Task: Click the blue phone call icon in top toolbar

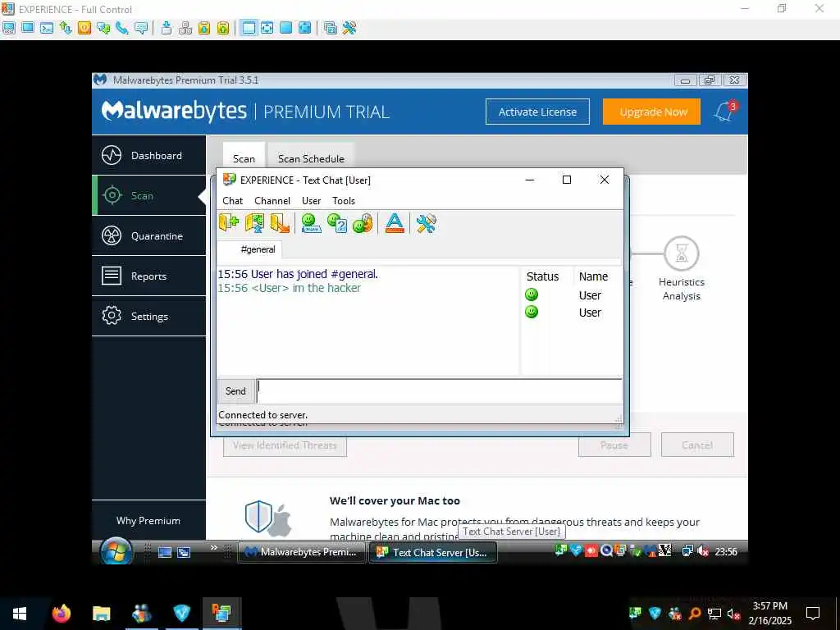Action: 122,28
